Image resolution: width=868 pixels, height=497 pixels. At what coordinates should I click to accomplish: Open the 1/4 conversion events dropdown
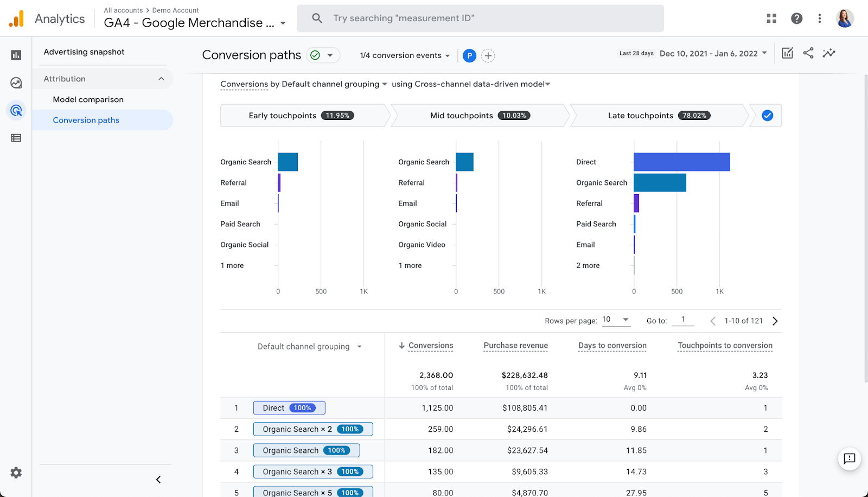pos(405,55)
